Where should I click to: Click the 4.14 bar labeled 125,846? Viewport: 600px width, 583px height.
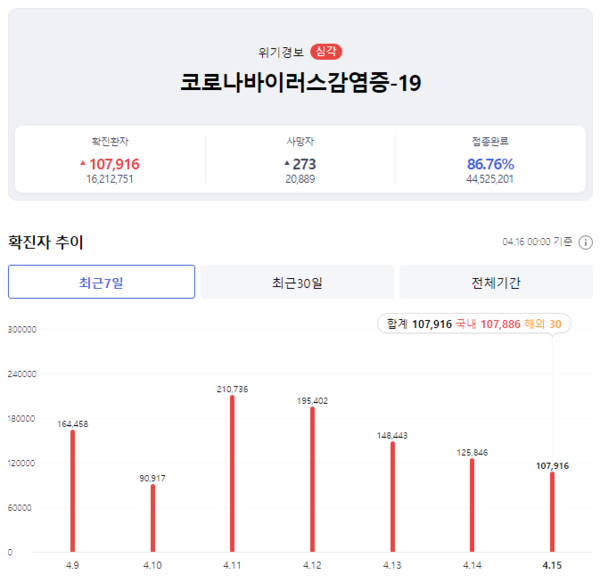472,505
